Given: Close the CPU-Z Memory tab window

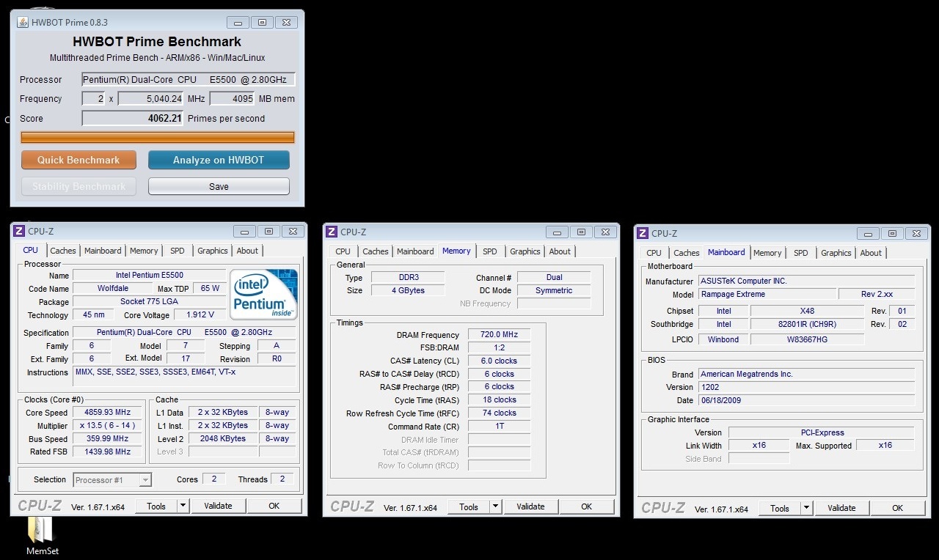Looking at the screenshot, I should tap(606, 232).
